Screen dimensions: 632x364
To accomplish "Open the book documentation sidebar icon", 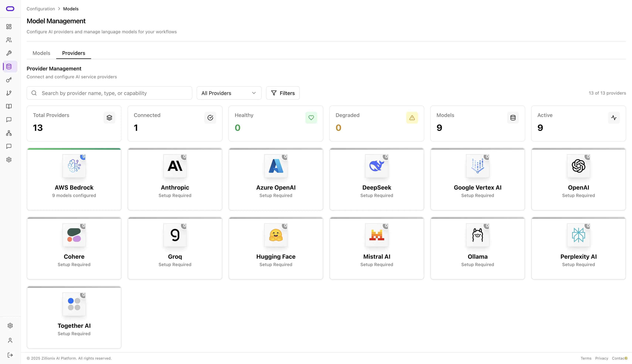I will click(9, 106).
